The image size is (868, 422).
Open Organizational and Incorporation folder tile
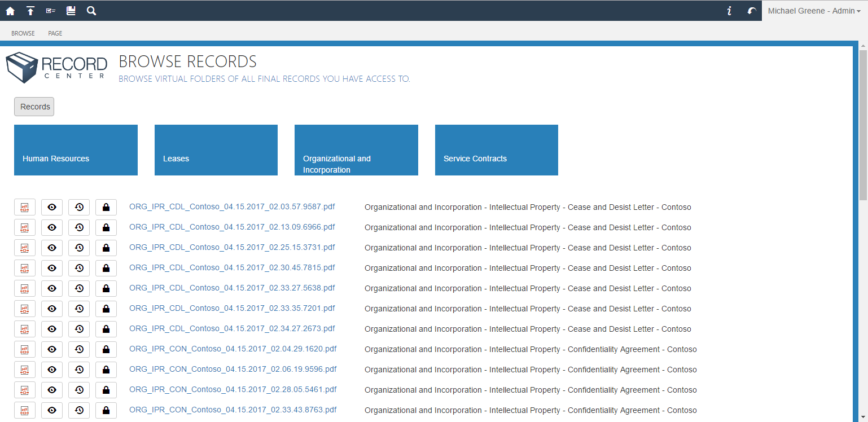click(356, 150)
